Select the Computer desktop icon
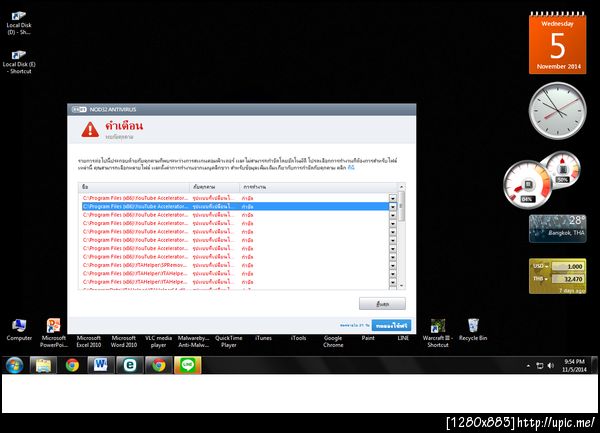Image resolution: width=600 pixels, height=433 pixels. pyautogui.click(x=19, y=325)
